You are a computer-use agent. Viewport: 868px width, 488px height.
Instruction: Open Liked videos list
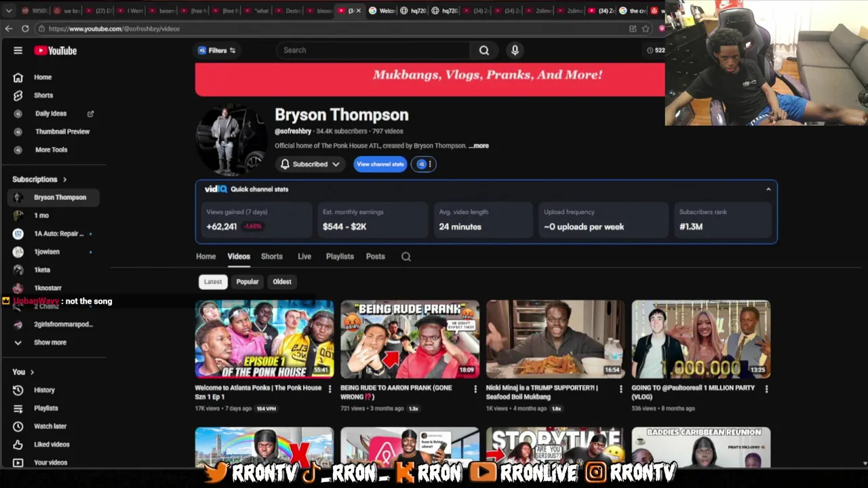click(x=52, y=445)
